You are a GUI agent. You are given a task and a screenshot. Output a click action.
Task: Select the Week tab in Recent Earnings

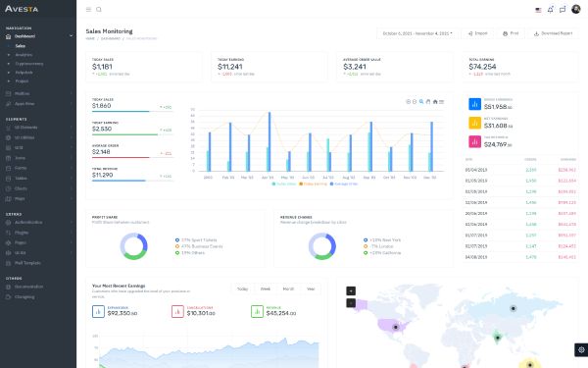tap(266, 289)
